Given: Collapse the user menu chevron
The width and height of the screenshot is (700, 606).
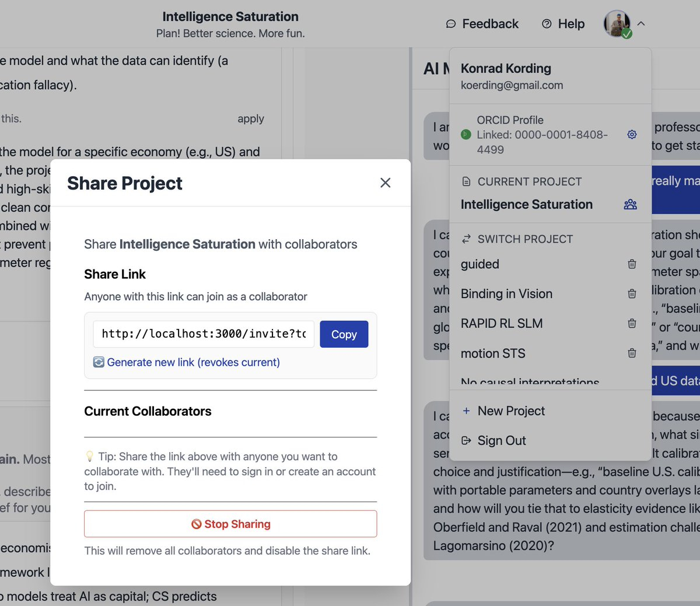Looking at the screenshot, I should pyautogui.click(x=641, y=24).
